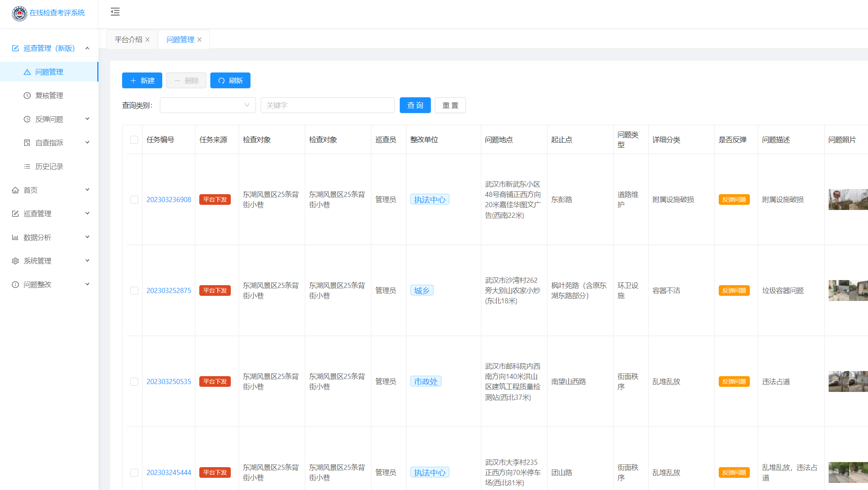
Task: Click the clock icon beside 复核管理
Action: coord(27,95)
